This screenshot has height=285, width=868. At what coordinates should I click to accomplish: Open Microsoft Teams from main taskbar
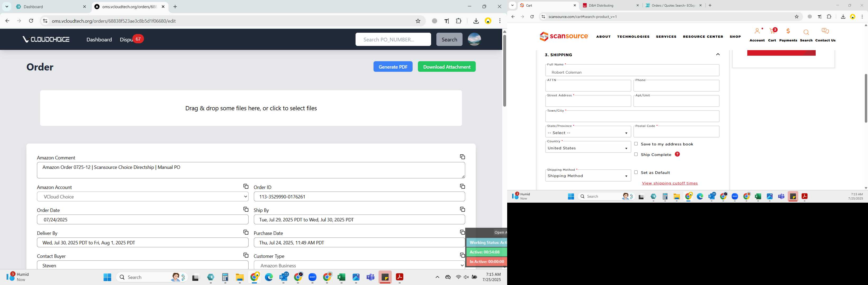click(370, 277)
